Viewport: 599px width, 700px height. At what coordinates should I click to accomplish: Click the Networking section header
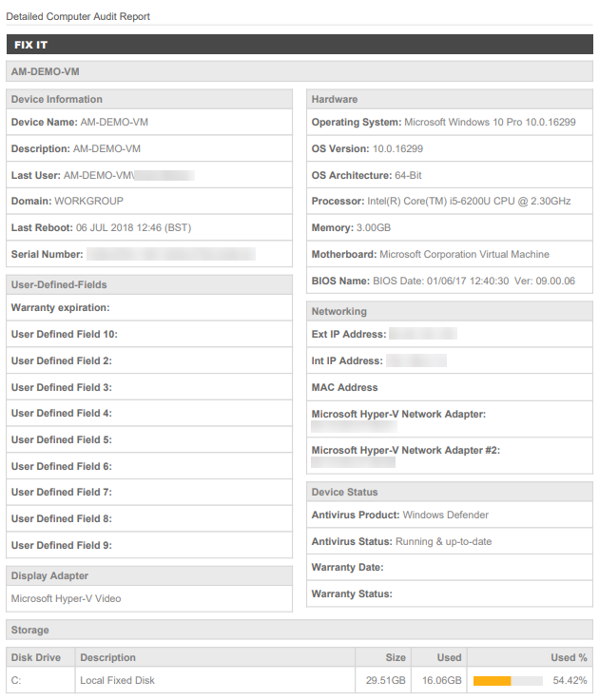pos(450,311)
